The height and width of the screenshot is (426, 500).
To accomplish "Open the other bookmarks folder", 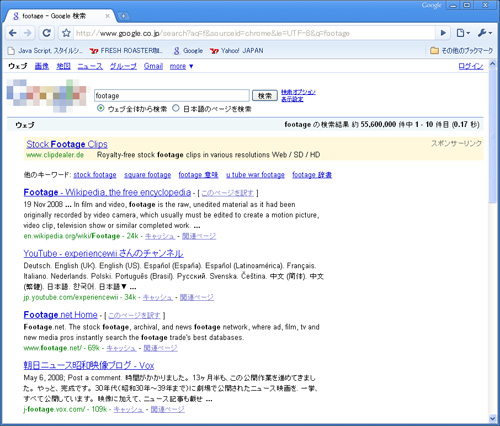I will point(461,51).
